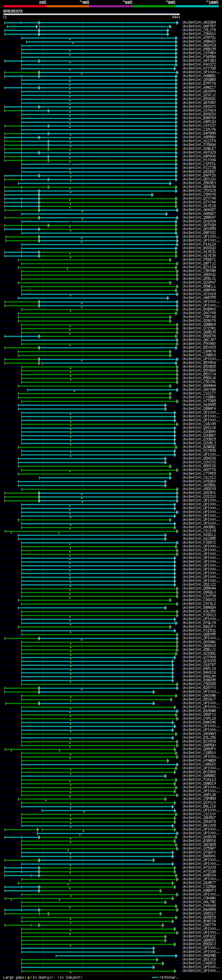
Task: Select UniRef100_Q5ZJZ2 row label
Action: coord(199,585)
